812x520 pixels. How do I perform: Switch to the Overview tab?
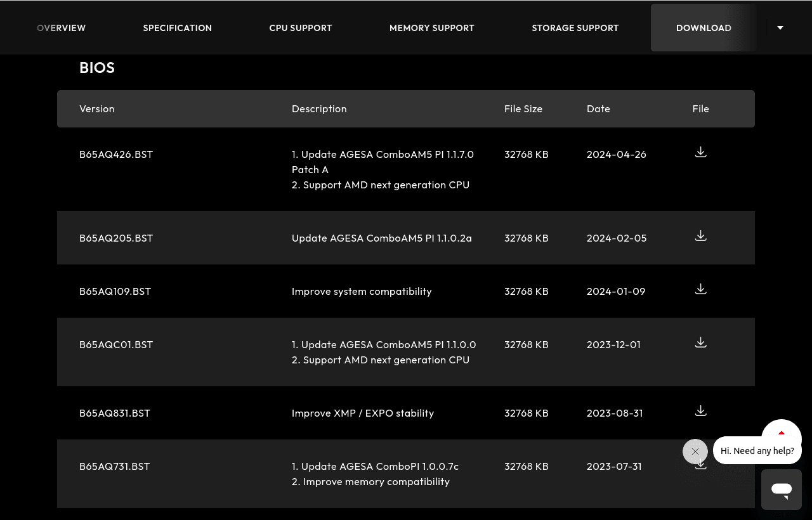pos(62,28)
